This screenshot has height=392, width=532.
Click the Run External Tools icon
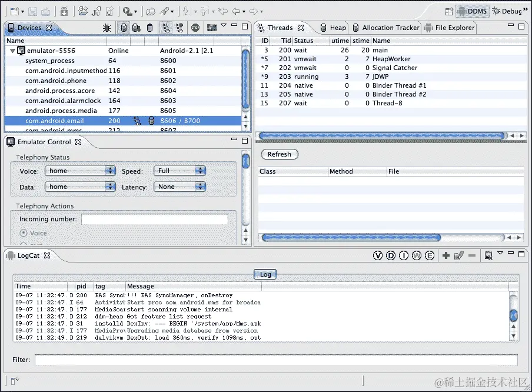coord(128,12)
